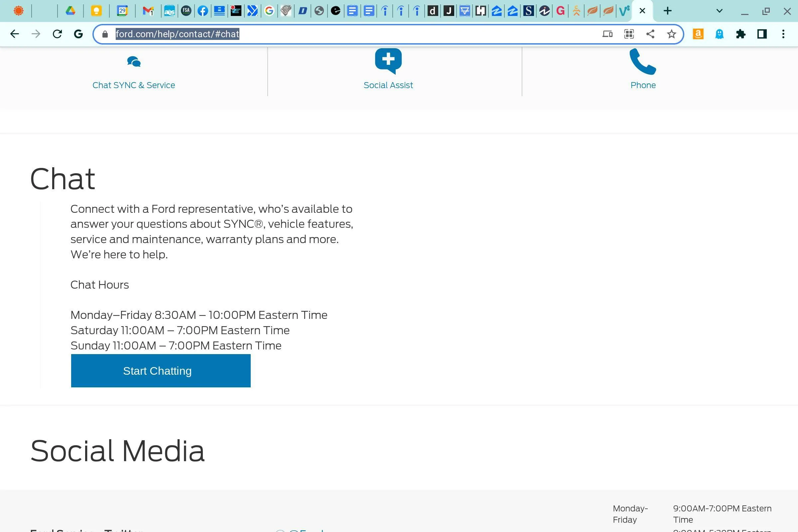
Task: Click the Social Assist plus-bubble icon
Action: pos(388,61)
